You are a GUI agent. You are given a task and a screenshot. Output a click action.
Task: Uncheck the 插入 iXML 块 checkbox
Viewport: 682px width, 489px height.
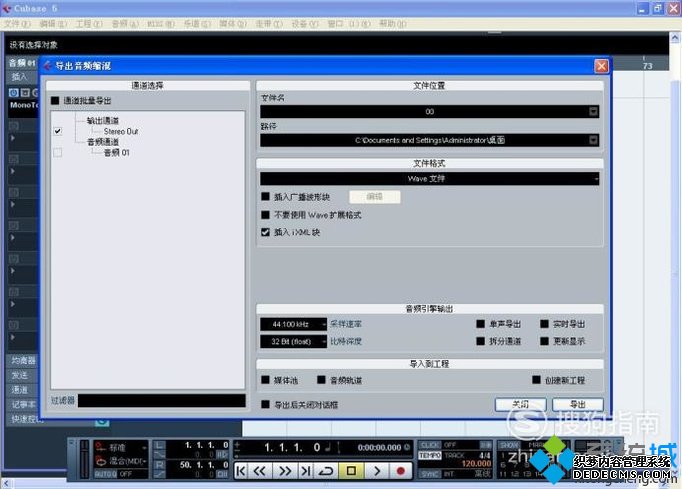click(x=265, y=232)
